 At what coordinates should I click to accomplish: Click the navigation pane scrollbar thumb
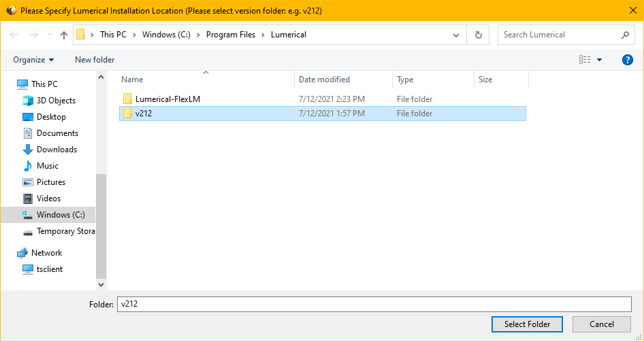(x=101, y=226)
